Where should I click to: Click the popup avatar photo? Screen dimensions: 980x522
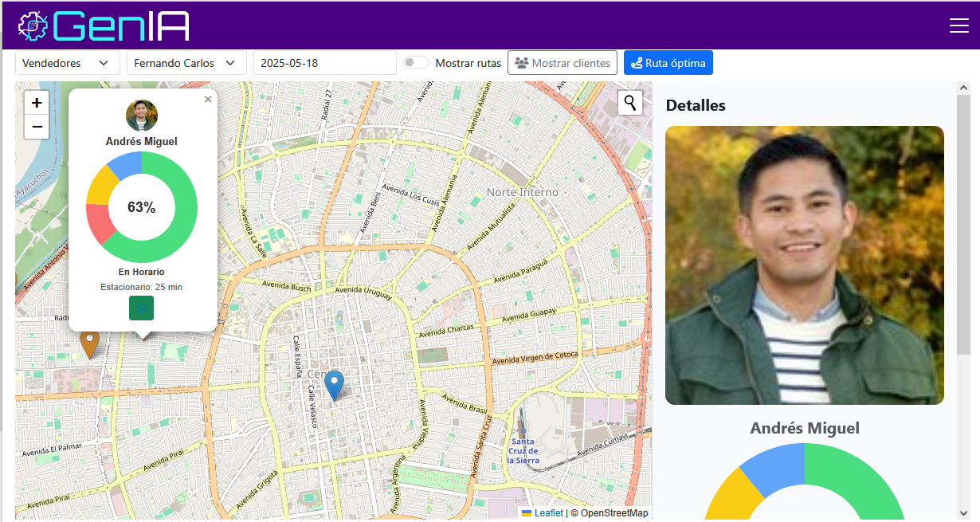point(142,116)
